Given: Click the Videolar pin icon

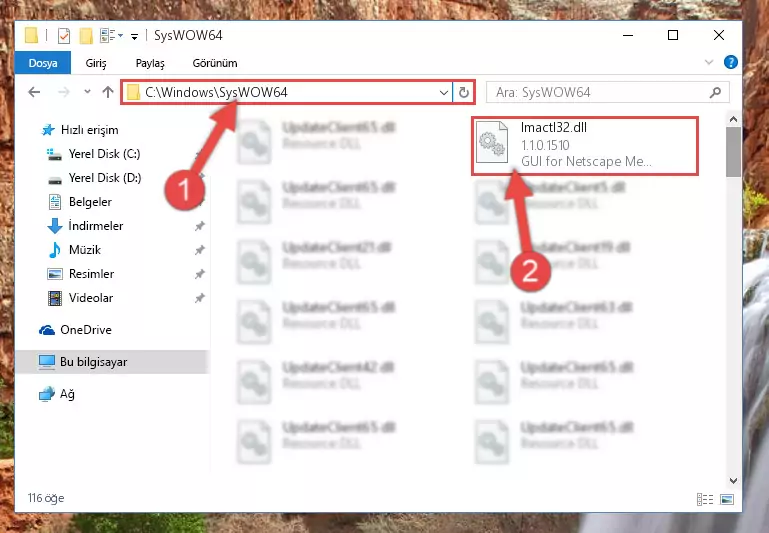Looking at the screenshot, I should (x=200, y=298).
